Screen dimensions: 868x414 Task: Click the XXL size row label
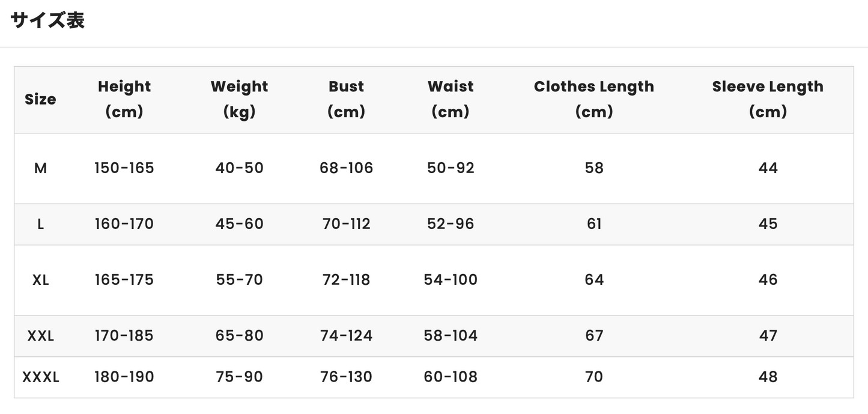[x=40, y=336]
